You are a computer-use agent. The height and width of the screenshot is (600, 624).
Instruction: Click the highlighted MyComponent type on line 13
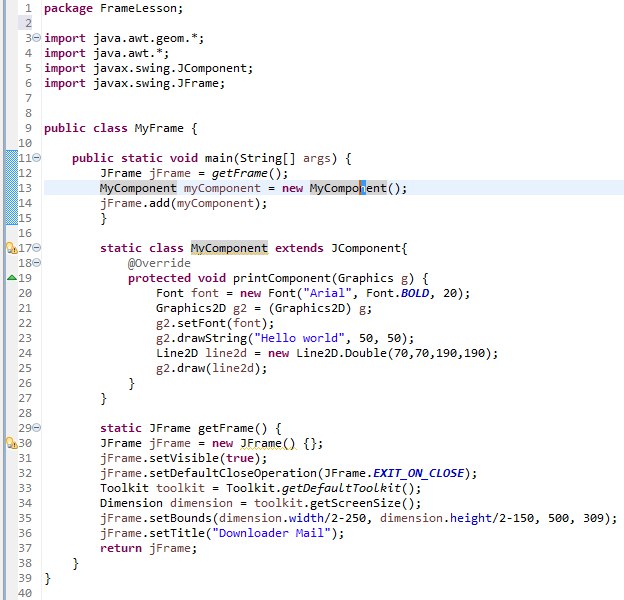click(138, 188)
